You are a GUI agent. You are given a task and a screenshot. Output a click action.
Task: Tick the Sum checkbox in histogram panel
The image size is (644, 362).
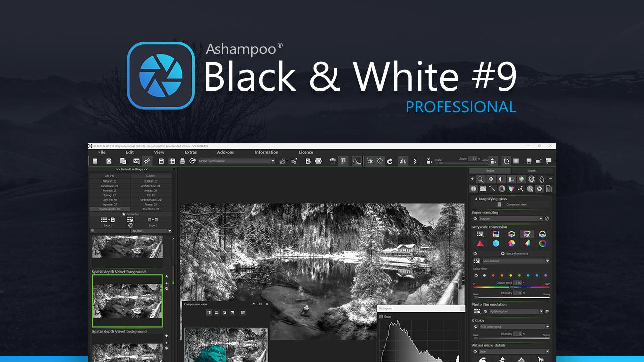tap(381, 317)
